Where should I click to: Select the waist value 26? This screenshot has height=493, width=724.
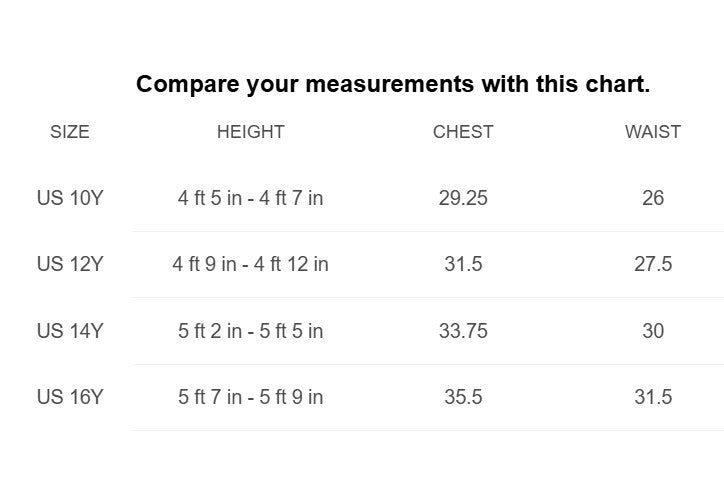coord(653,198)
